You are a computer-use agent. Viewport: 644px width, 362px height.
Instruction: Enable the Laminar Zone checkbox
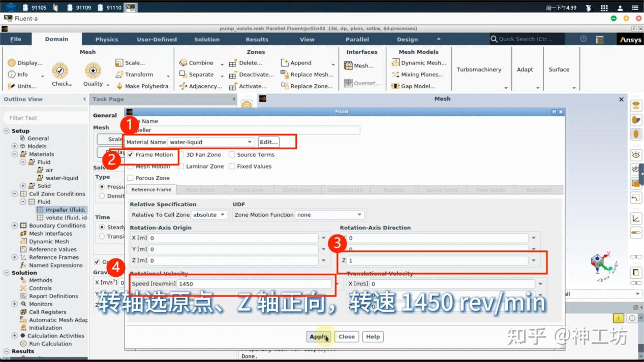[x=181, y=167]
